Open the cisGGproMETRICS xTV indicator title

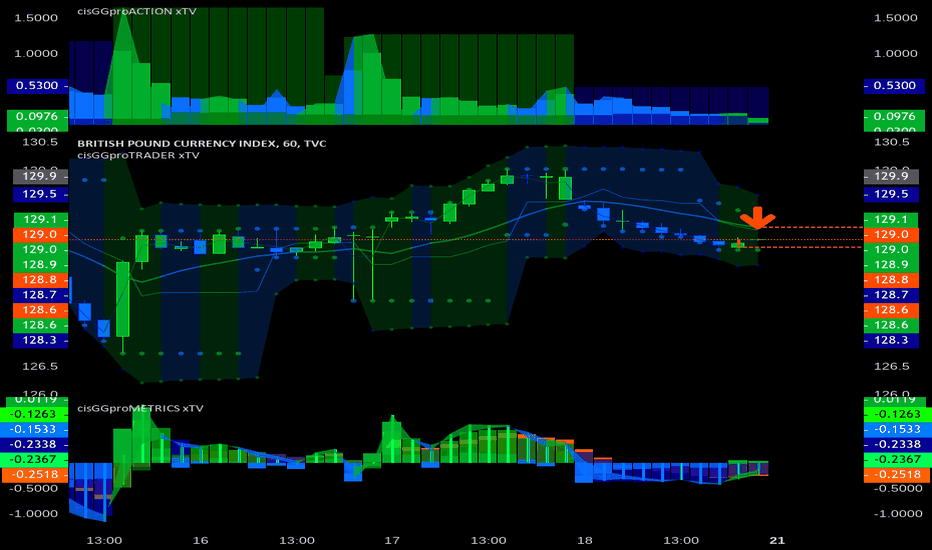click(140, 408)
